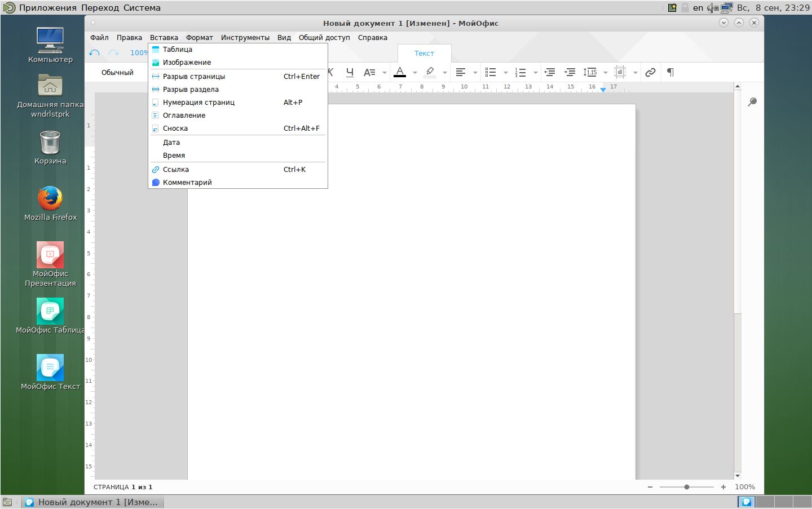Click the text alignment icon

(461, 72)
